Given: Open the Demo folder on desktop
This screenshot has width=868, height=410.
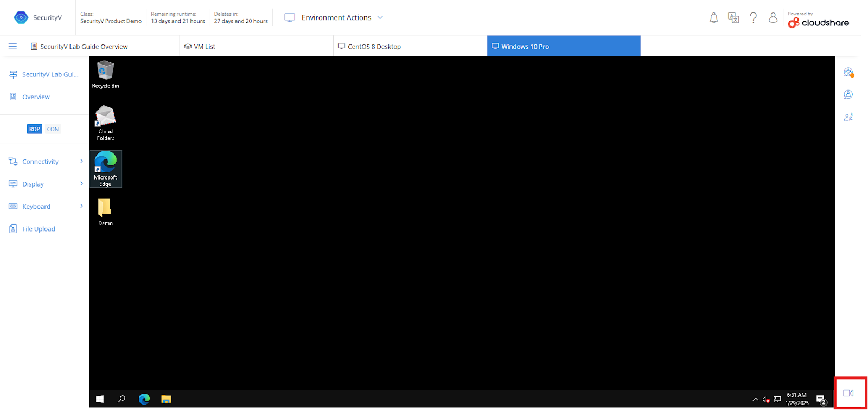Looking at the screenshot, I should 105,212.
